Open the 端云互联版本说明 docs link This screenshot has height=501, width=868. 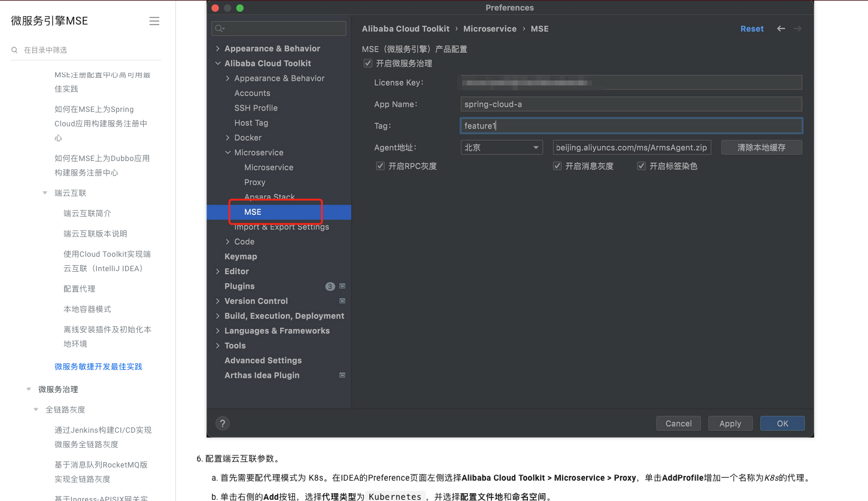coord(95,233)
